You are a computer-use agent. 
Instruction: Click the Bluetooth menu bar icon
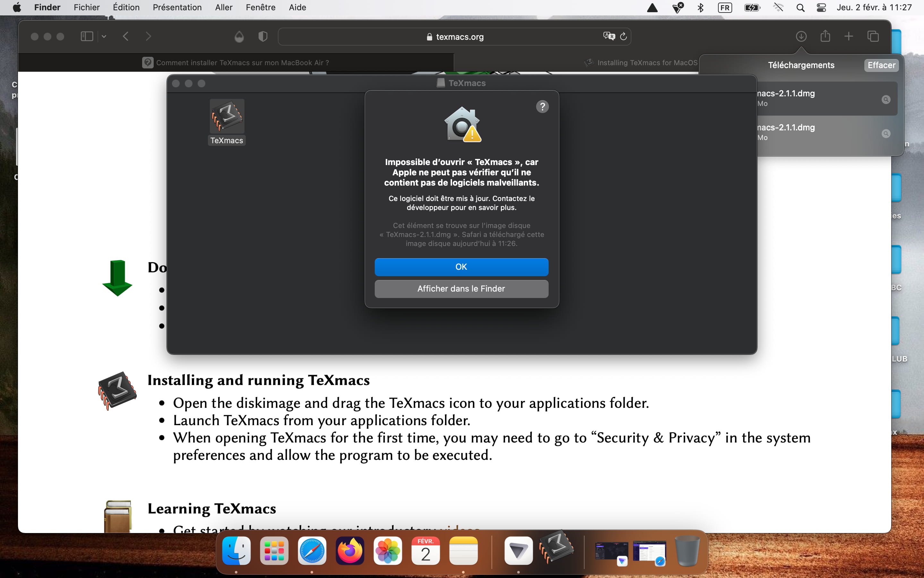(x=700, y=8)
